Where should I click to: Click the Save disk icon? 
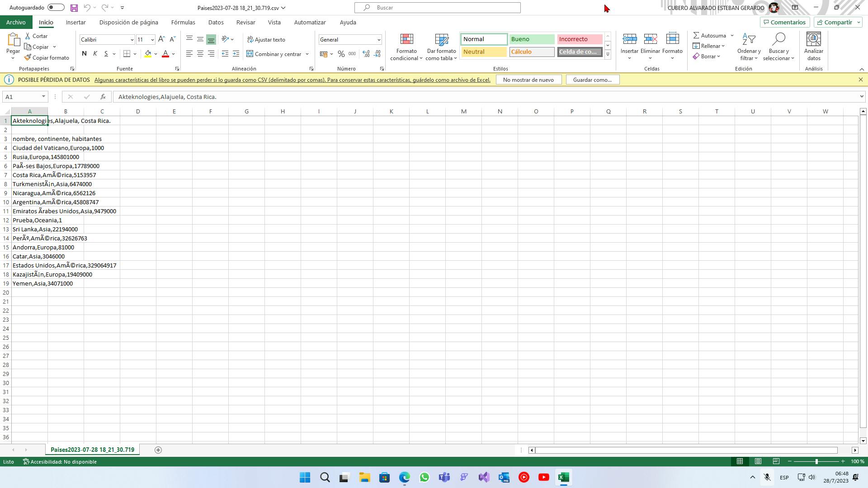74,8
